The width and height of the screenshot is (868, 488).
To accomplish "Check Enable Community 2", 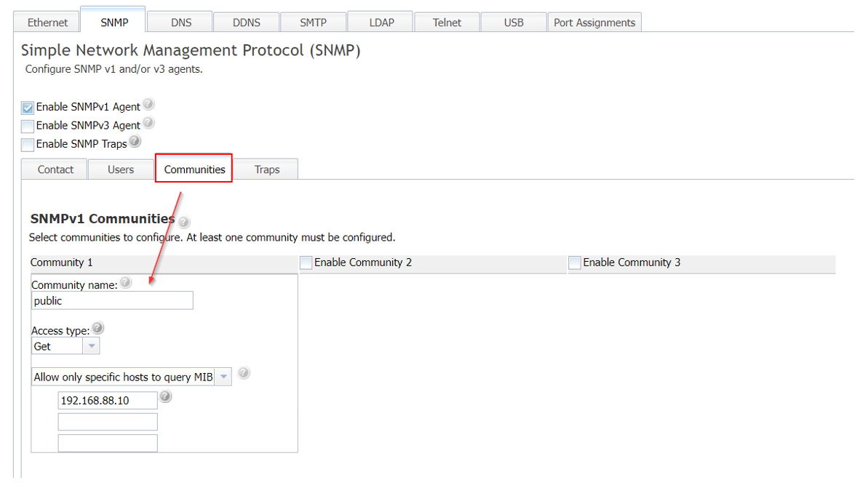I will (306, 263).
